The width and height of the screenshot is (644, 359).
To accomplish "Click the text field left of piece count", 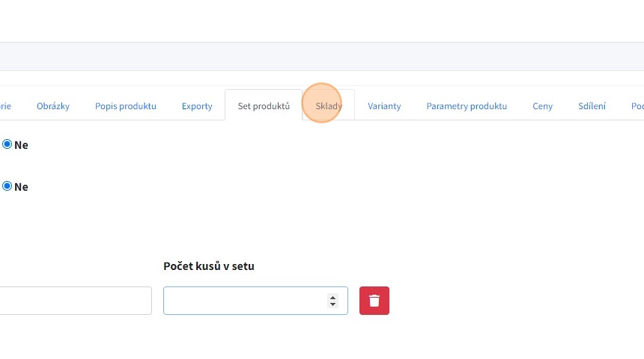I will 75,301.
